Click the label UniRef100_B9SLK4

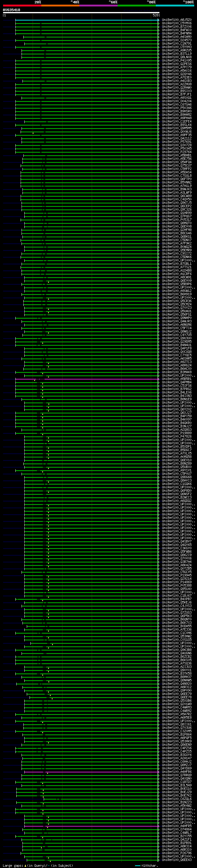click(177, 125)
